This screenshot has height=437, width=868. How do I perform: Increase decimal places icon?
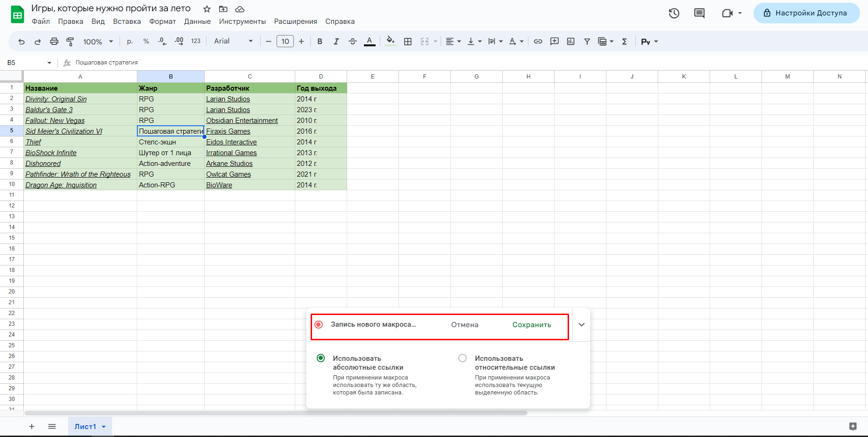point(179,42)
